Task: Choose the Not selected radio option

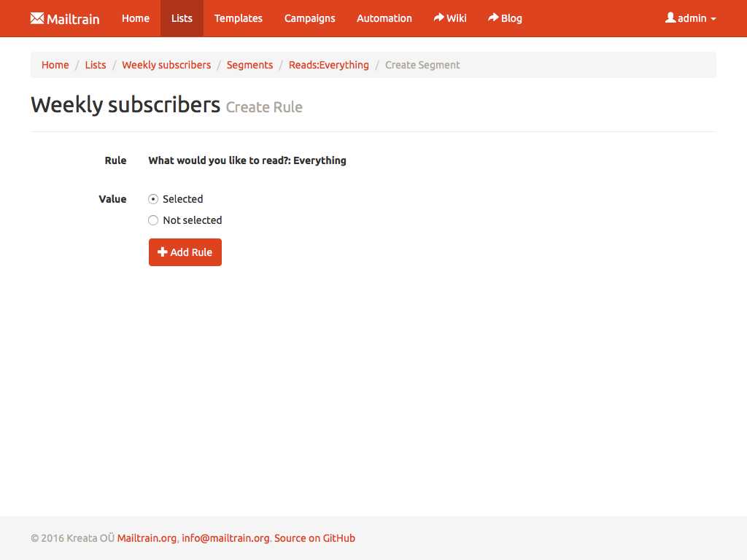Action: (153, 219)
